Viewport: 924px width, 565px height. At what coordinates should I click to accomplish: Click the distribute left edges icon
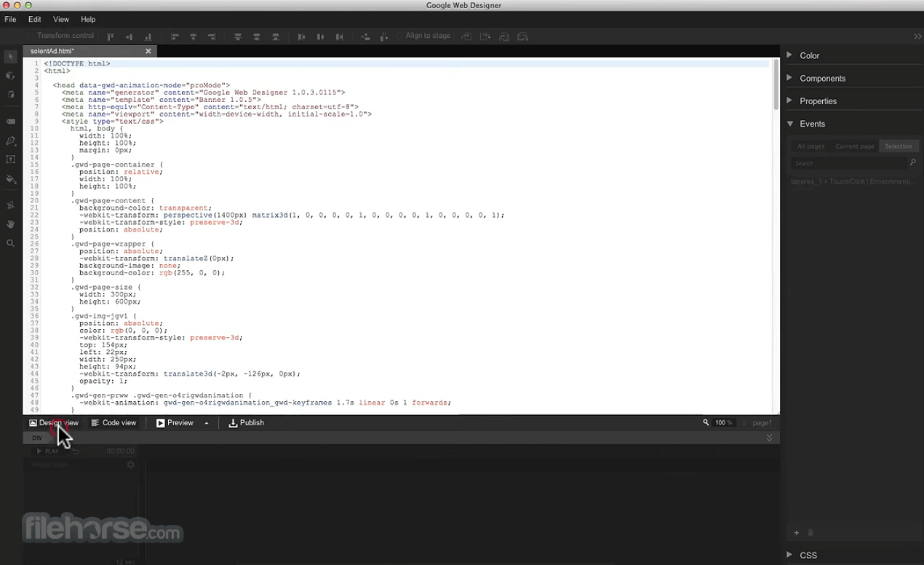coord(302,36)
